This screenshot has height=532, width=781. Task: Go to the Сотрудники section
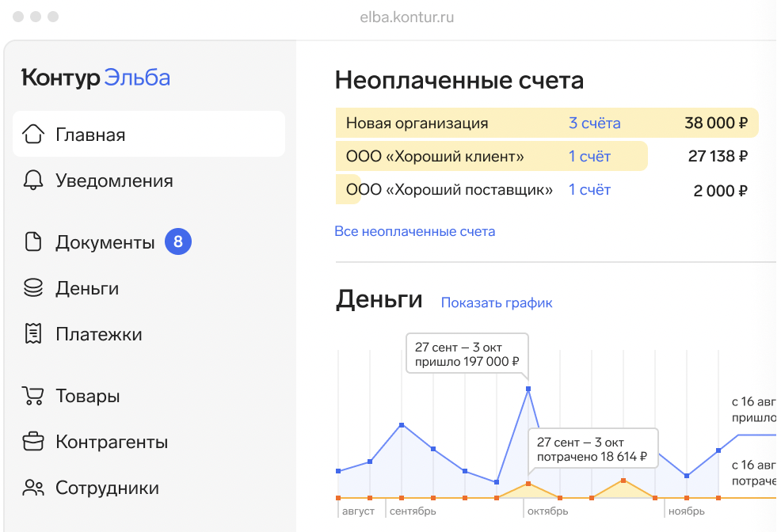108,488
